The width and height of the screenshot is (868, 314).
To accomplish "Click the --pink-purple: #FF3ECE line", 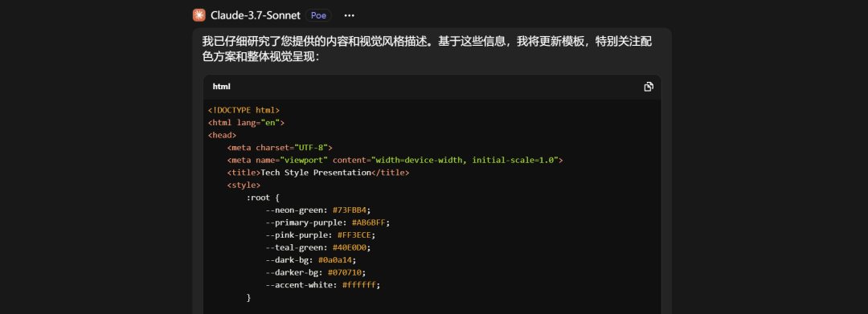I will click(321, 235).
